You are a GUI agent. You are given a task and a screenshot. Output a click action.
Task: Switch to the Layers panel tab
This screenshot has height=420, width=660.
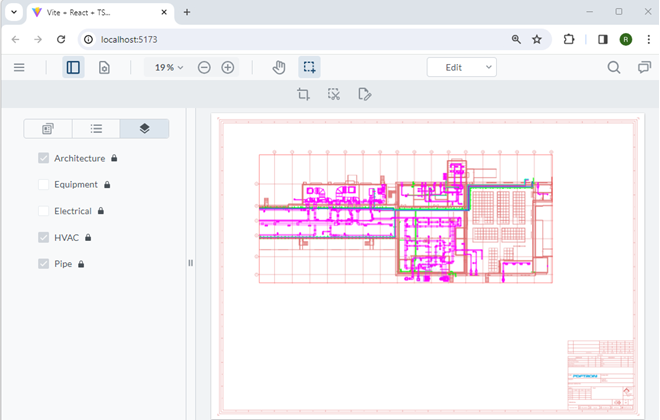click(144, 128)
